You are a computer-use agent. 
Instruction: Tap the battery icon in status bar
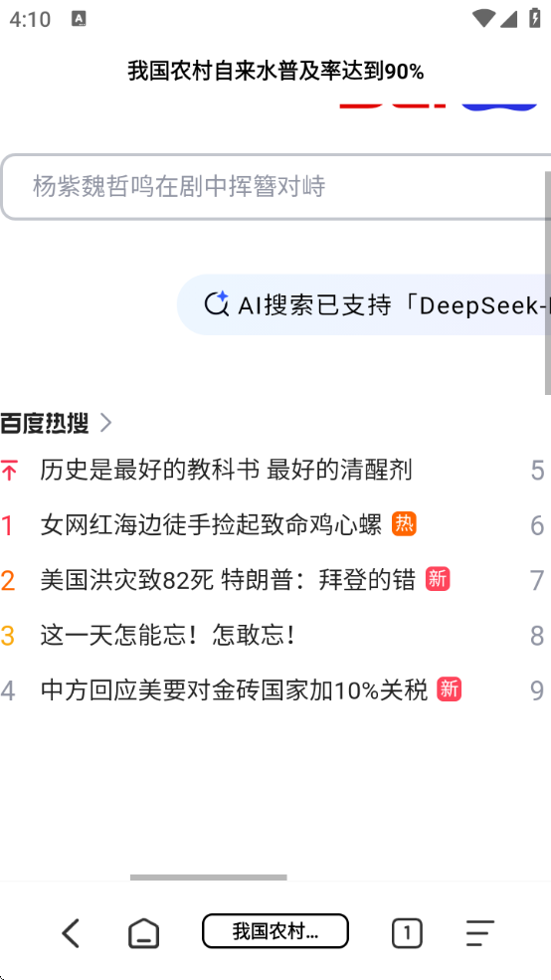pos(535,18)
